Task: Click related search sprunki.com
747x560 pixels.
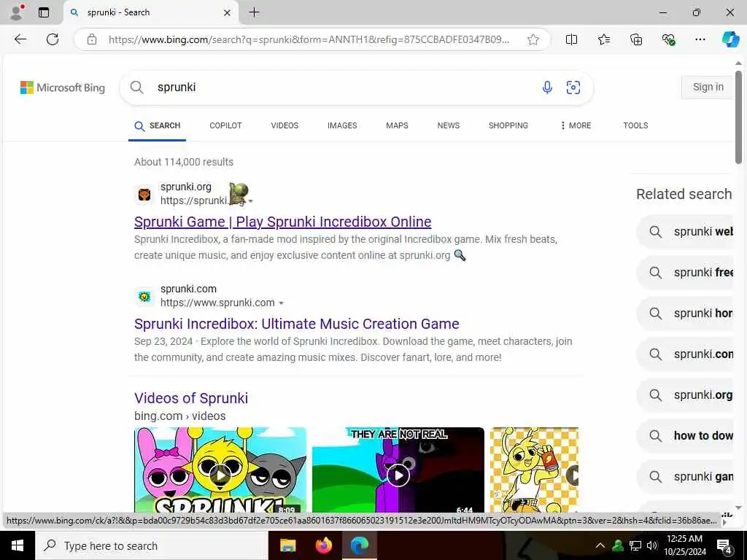Action: click(686, 354)
